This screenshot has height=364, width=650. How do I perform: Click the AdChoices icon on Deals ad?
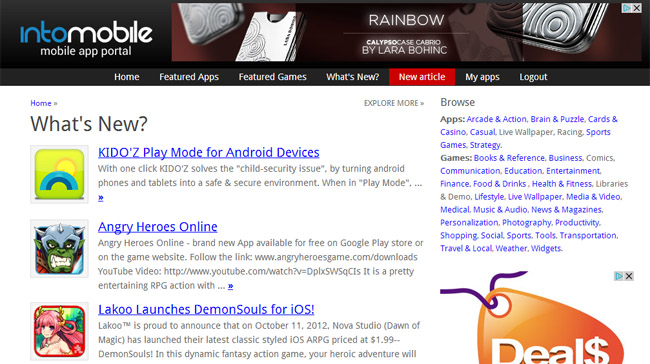(619, 276)
